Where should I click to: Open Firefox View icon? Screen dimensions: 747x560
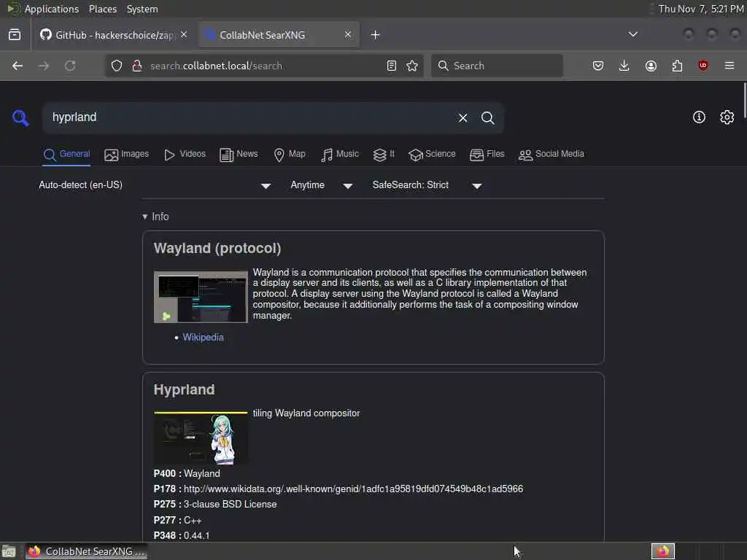(x=15, y=35)
